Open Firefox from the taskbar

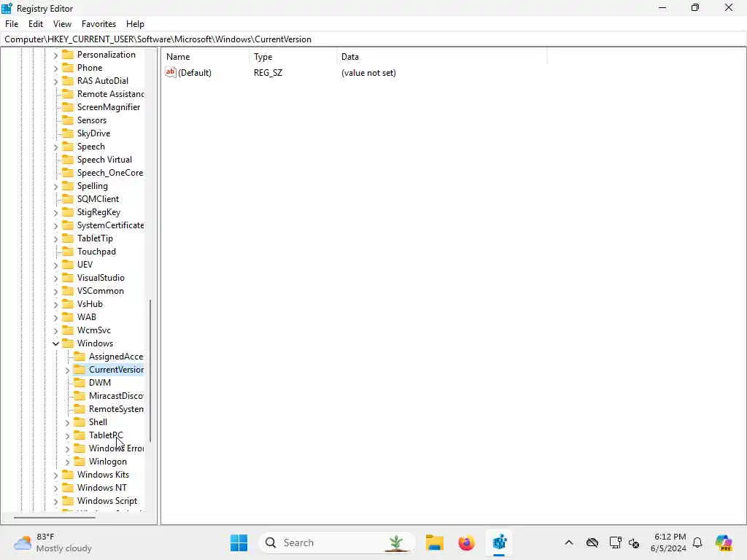click(x=466, y=542)
